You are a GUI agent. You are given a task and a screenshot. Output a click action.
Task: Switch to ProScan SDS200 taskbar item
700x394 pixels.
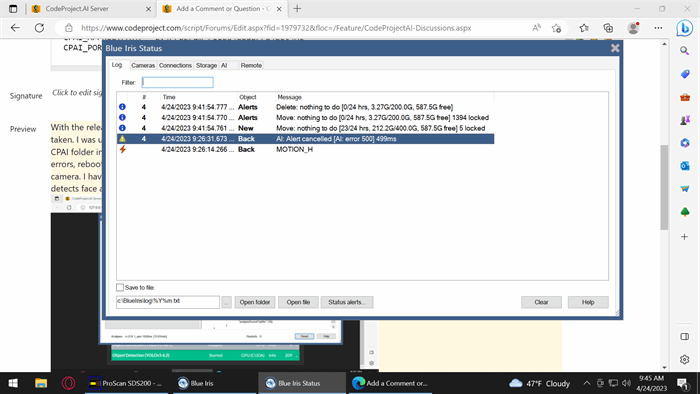(125, 383)
